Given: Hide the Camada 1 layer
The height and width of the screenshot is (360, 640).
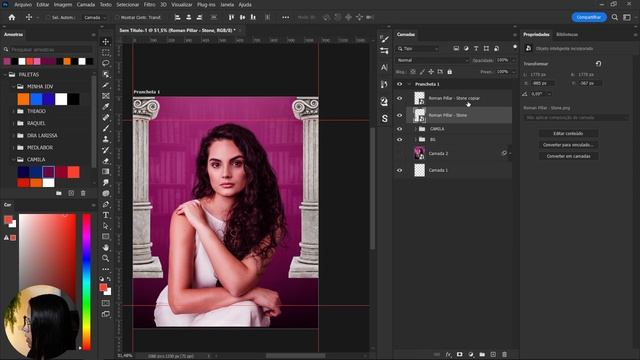Looking at the screenshot, I should pos(400,170).
